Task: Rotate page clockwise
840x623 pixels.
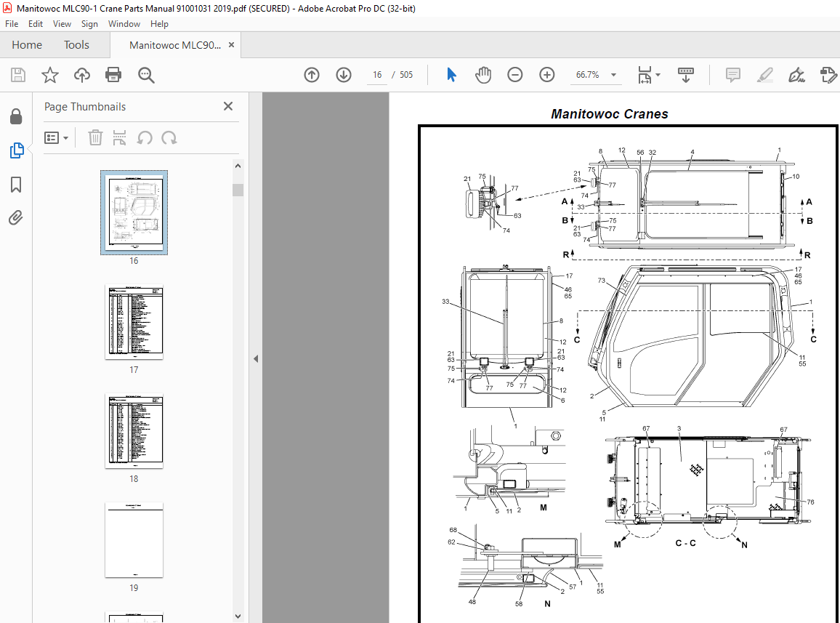Action: point(169,138)
